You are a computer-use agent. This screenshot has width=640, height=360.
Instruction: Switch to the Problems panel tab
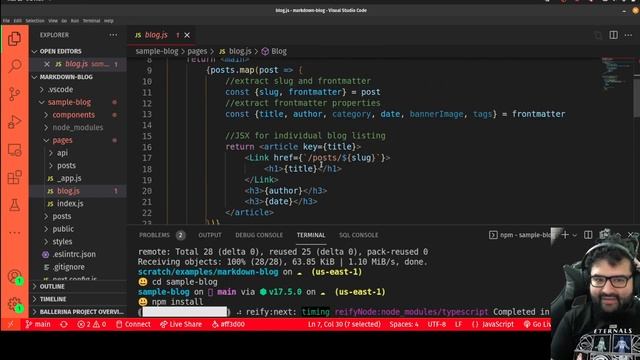[x=162, y=235]
